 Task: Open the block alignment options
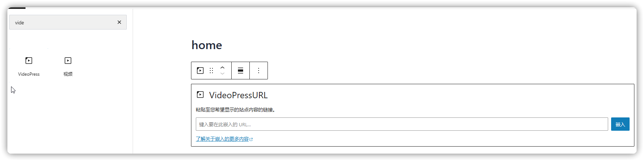241,71
